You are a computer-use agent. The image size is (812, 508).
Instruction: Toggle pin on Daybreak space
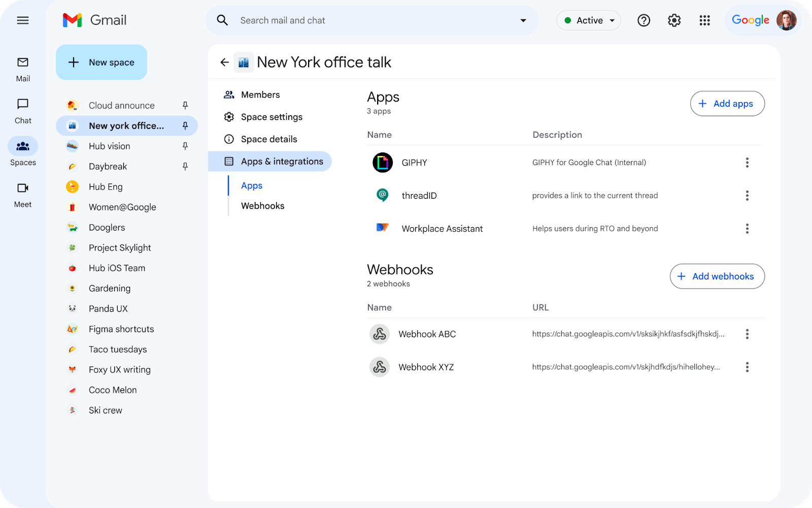185,166
